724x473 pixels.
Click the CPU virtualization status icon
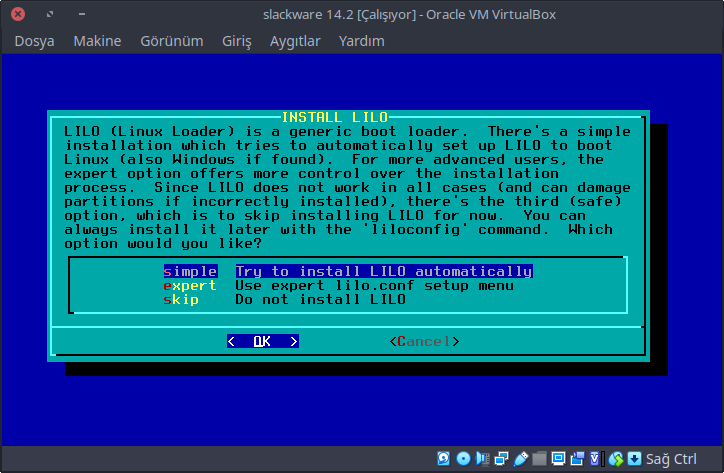click(597, 459)
